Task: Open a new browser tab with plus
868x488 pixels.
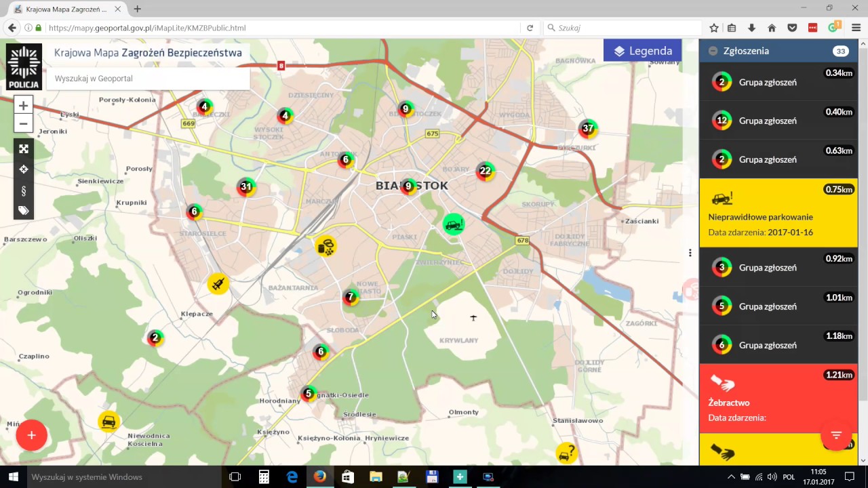Action: point(138,9)
